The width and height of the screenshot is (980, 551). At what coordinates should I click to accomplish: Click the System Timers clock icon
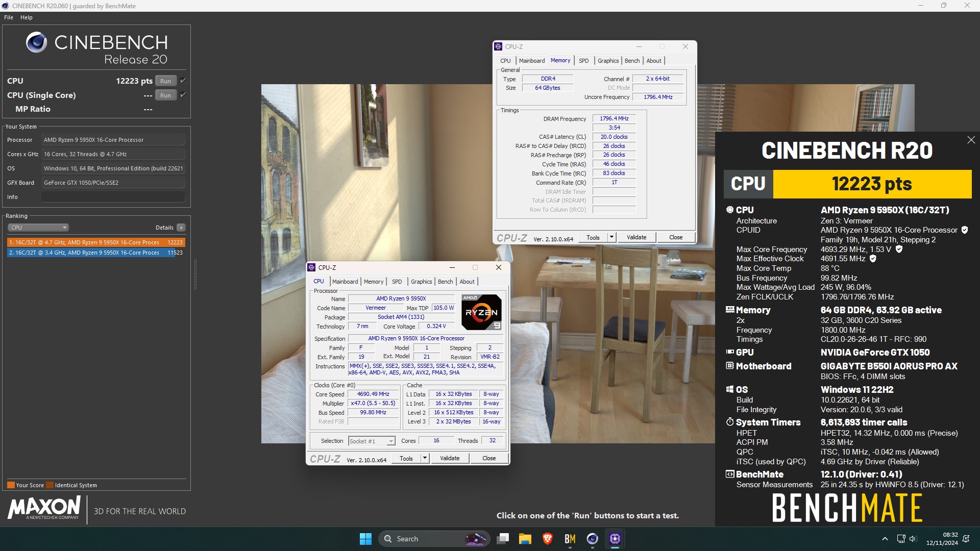point(730,422)
